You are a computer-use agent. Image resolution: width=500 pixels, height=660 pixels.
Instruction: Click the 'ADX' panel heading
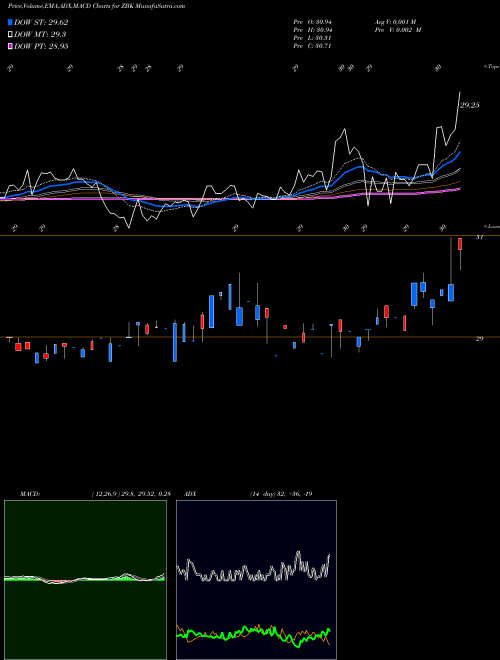click(x=190, y=494)
